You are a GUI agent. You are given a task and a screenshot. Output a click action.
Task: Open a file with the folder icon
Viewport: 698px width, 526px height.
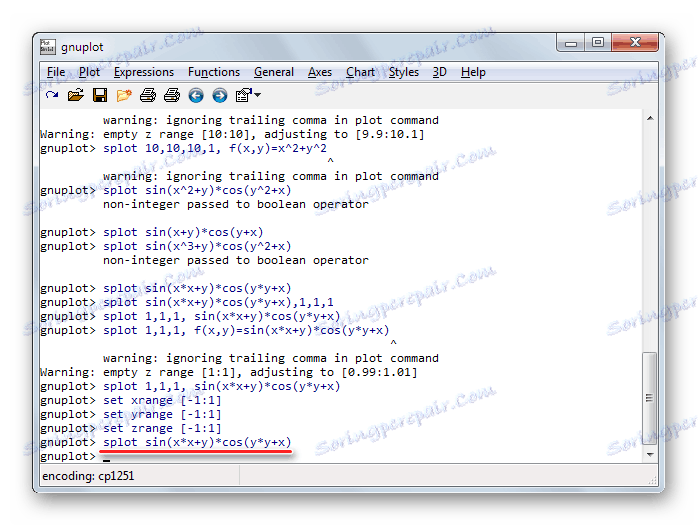pyautogui.click(x=76, y=95)
